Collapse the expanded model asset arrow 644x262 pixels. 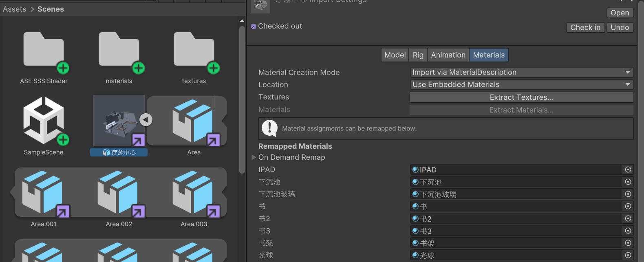[x=146, y=120]
